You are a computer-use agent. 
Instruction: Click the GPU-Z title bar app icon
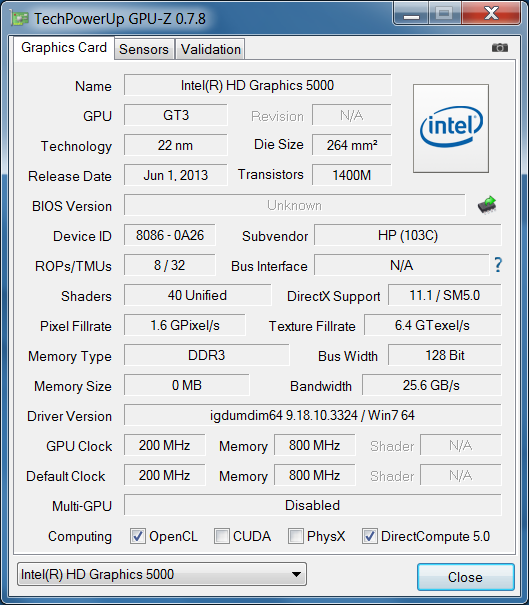pos(20,18)
